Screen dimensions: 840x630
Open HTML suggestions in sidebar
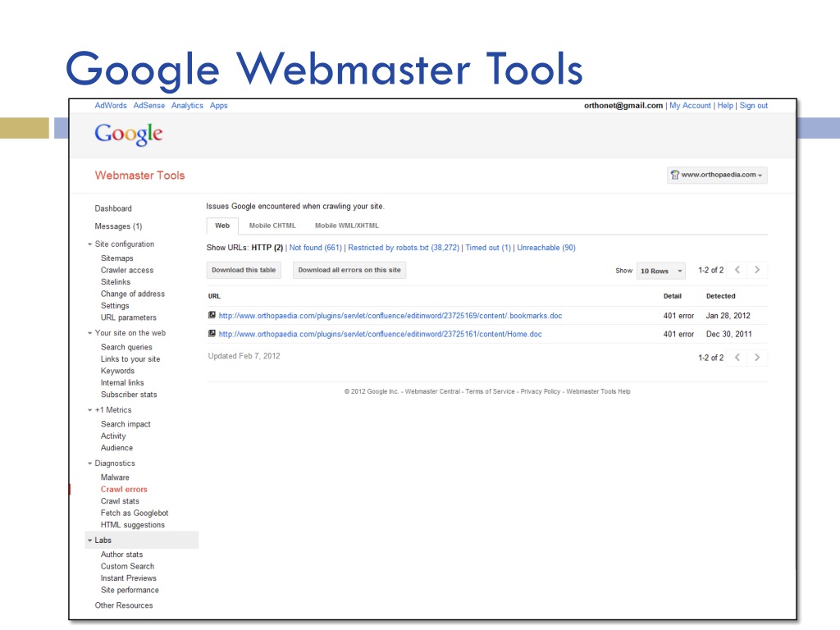point(133,525)
